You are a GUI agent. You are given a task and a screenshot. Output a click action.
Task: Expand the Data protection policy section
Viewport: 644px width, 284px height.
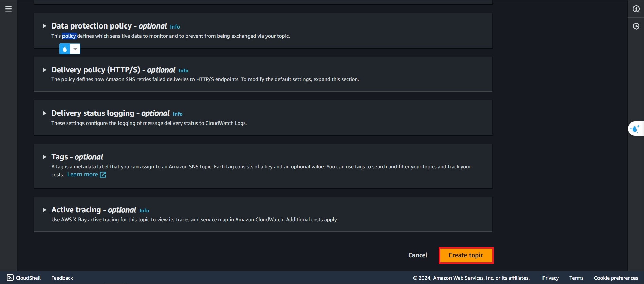(x=44, y=26)
